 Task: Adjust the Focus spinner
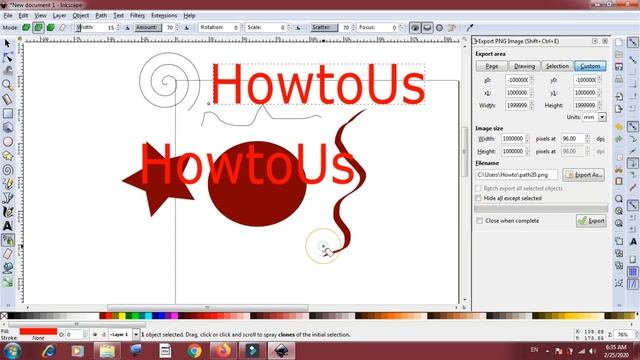pos(400,27)
